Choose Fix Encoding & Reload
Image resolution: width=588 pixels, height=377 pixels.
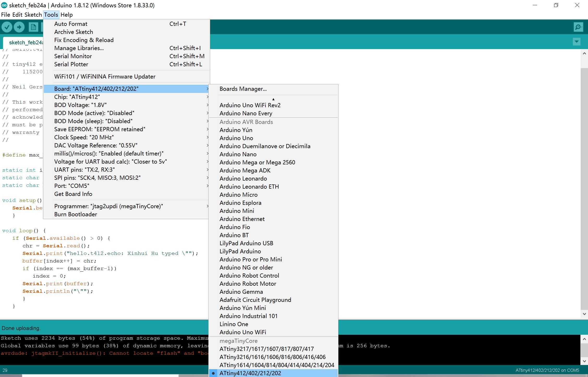coord(126,40)
